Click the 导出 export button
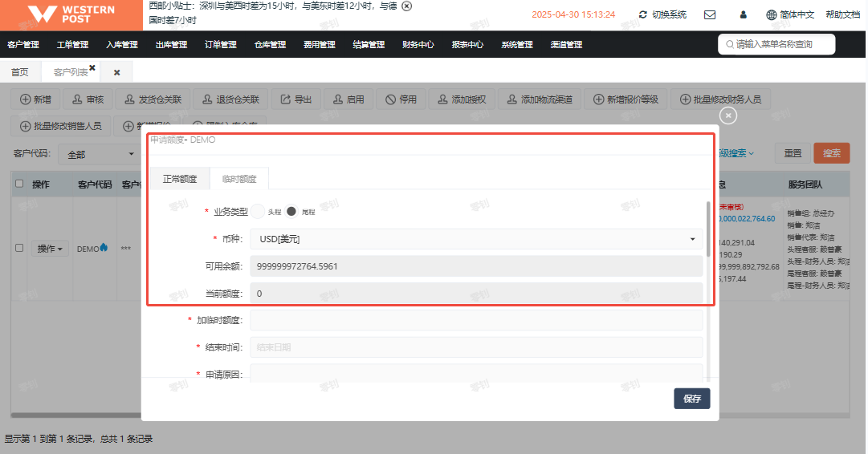The image size is (868, 454). point(296,99)
